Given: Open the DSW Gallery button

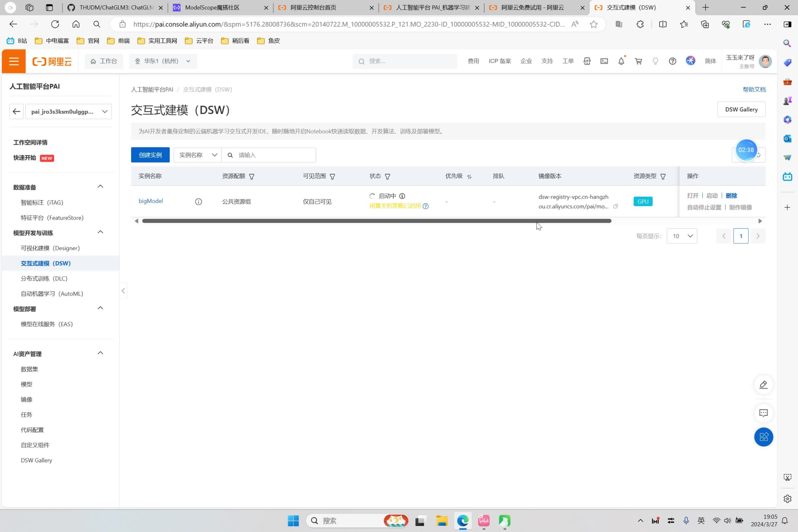Looking at the screenshot, I should [x=741, y=109].
